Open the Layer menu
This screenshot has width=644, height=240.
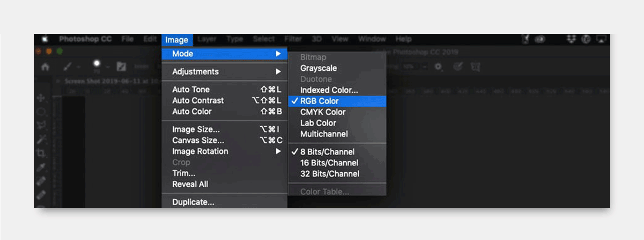point(207,39)
